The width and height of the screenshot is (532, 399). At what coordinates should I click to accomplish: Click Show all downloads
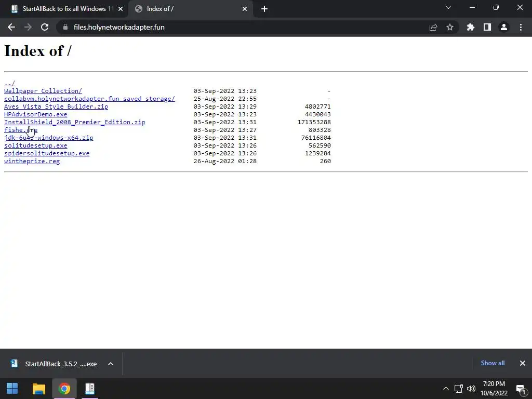[x=493, y=363]
